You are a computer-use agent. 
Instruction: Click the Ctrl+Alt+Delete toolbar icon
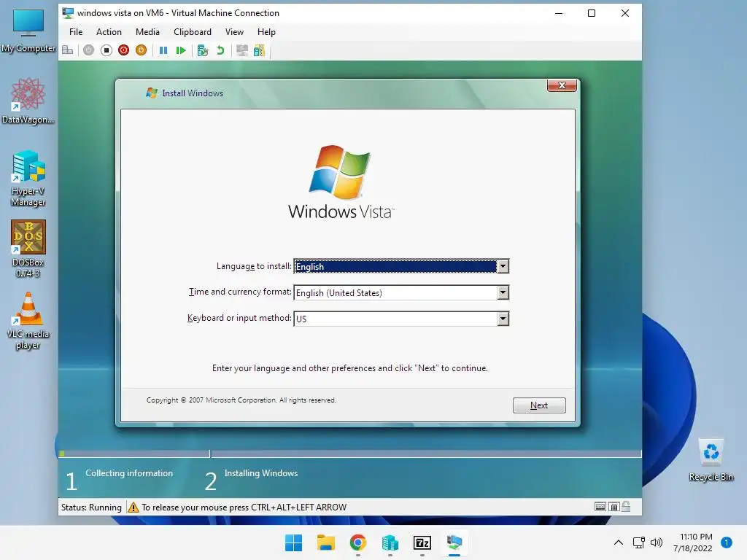[x=68, y=50]
